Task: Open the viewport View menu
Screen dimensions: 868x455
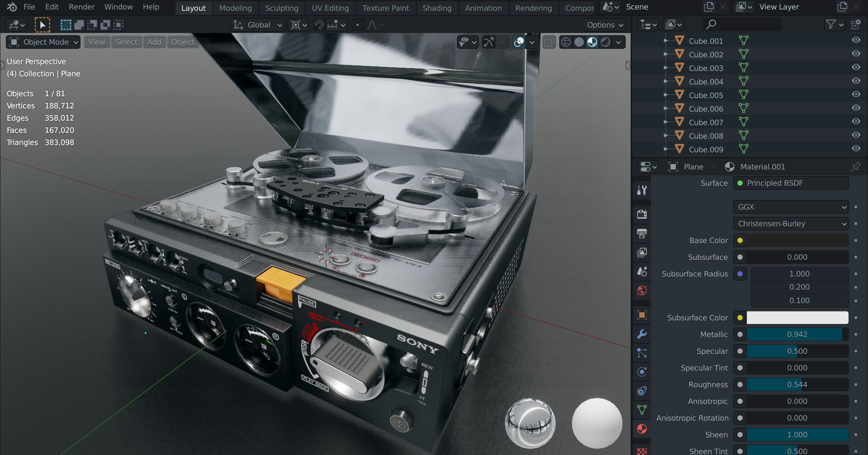Action: 97,42
